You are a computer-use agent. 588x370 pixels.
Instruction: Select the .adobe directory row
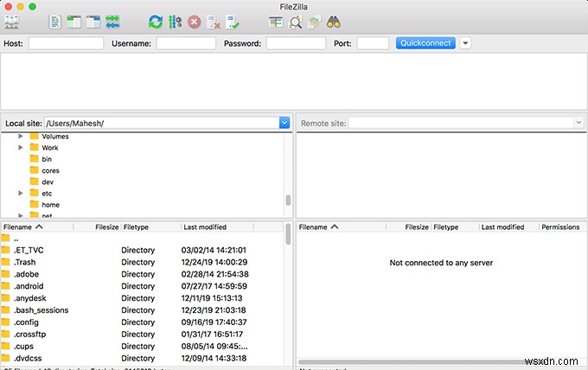point(143,274)
